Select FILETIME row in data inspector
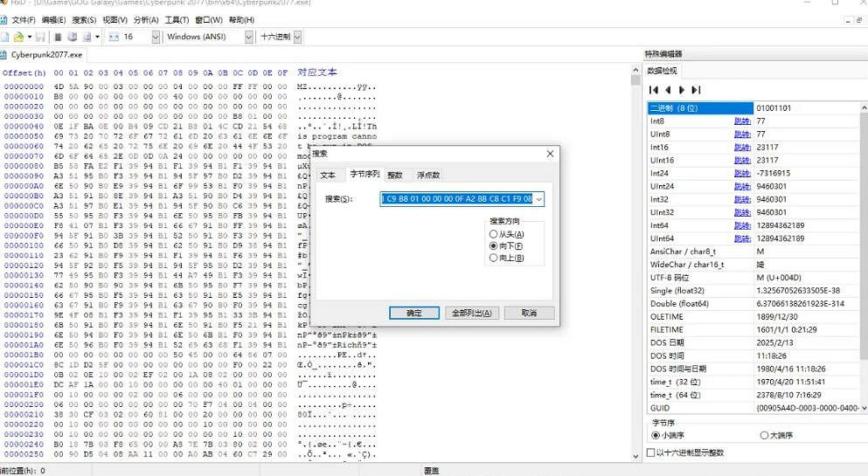The image size is (868, 476). (x=753, y=329)
